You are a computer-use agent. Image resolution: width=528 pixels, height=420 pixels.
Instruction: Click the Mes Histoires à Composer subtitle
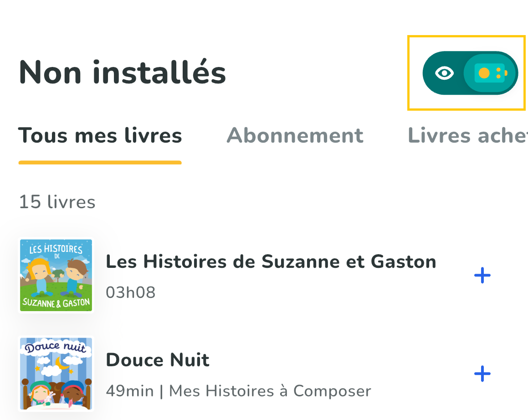[x=270, y=391]
